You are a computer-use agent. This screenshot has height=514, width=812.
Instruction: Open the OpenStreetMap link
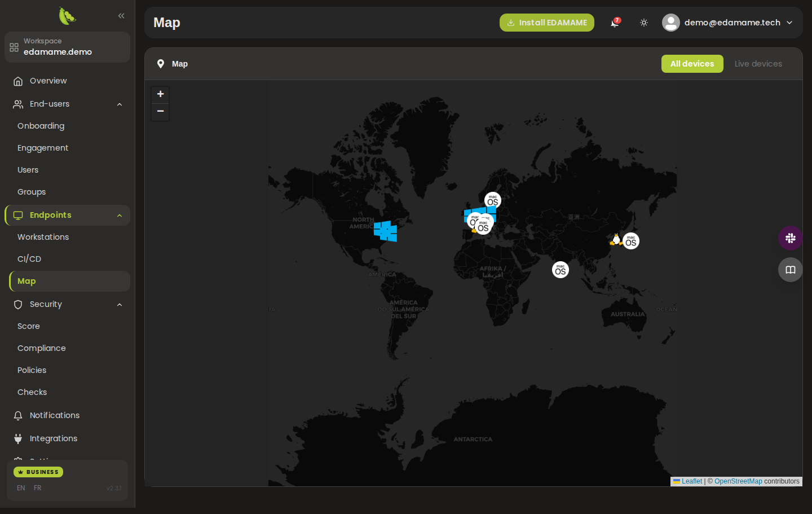pos(738,481)
